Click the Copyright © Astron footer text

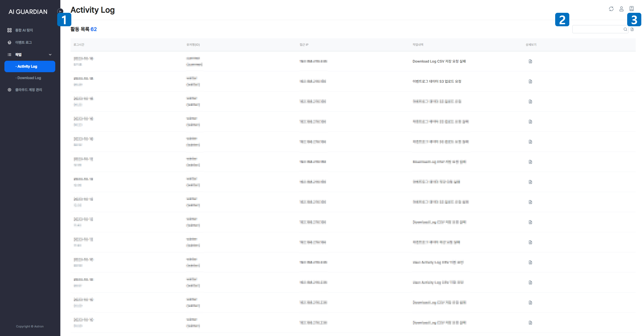click(30, 327)
